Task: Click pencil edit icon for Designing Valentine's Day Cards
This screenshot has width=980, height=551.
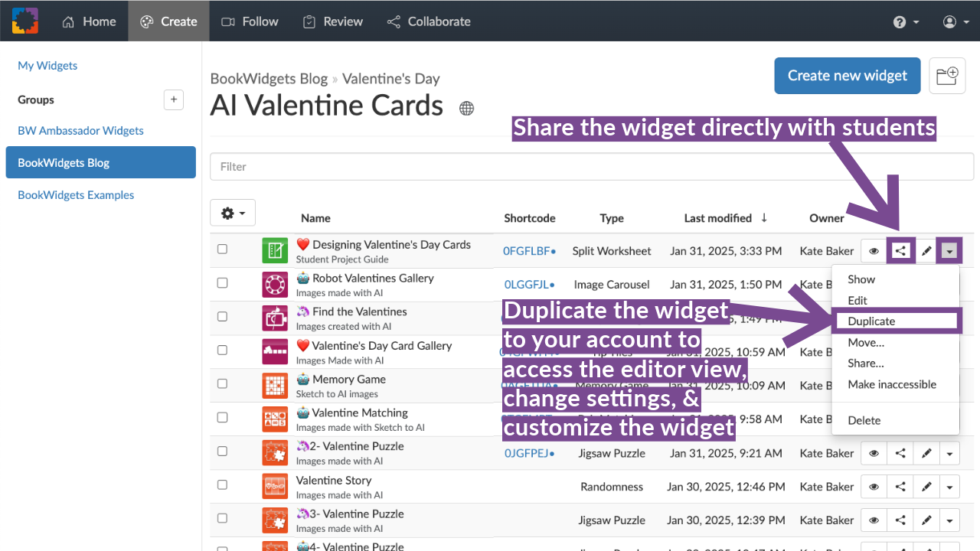Action: point(926,251)
